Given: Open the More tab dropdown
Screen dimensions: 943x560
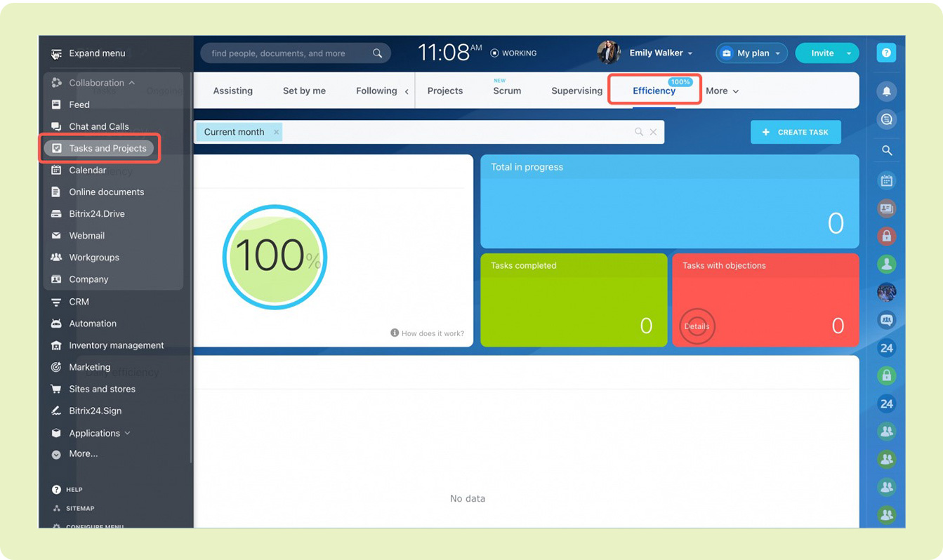Looking at the screenshot, I should pyautogui.click(x=722, y=91).
